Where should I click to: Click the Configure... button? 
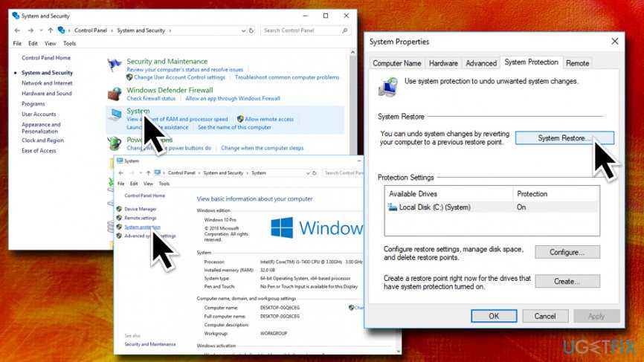(x=567, y=253)
